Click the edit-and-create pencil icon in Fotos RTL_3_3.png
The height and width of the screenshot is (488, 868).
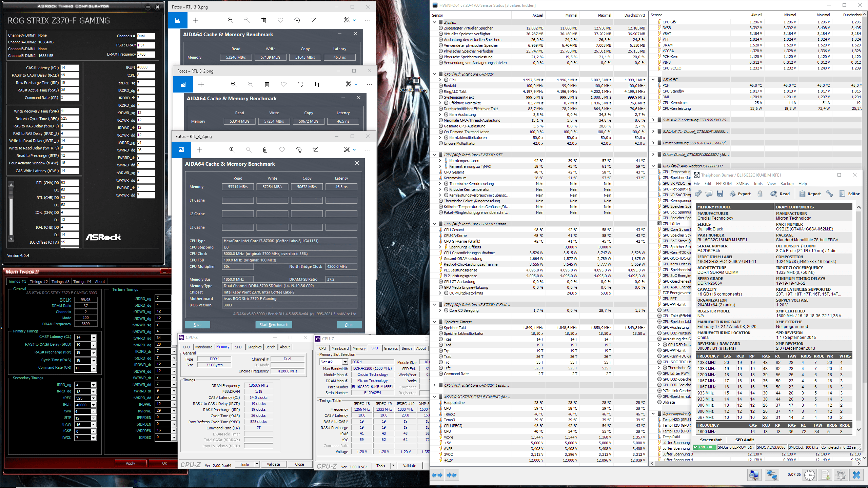pyautogui.click(x=347, y=20)
